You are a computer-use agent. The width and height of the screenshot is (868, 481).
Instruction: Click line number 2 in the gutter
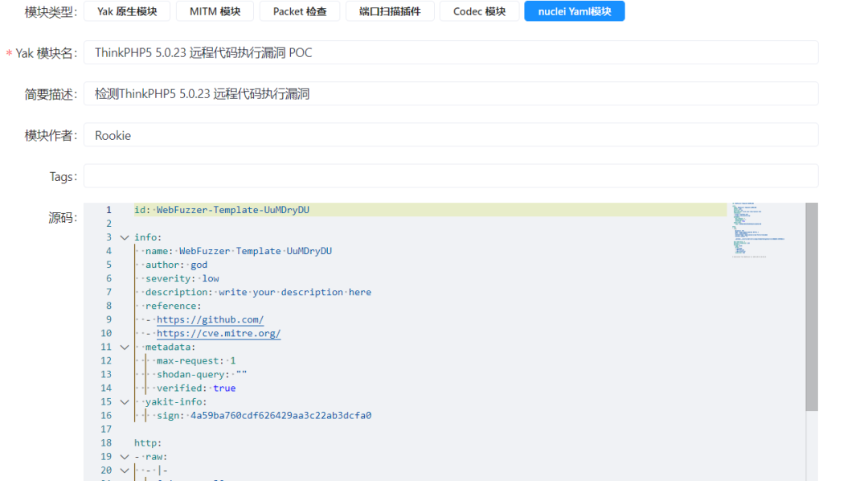[x=108, y=224]
